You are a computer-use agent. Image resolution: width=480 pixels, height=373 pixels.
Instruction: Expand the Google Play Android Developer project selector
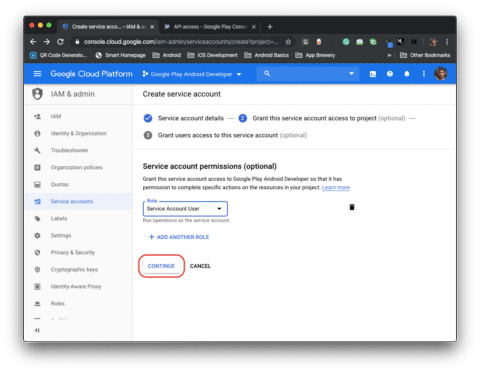click(x=192, y=74)
